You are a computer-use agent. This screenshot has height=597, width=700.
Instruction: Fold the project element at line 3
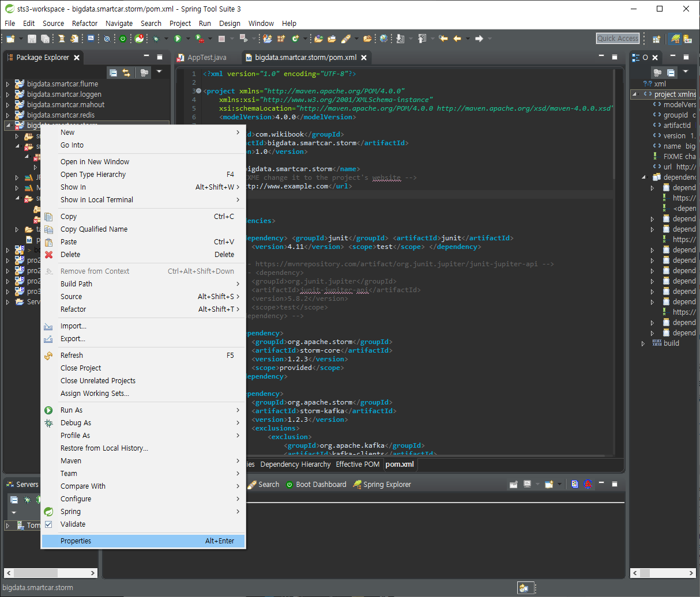coord(198,91)
